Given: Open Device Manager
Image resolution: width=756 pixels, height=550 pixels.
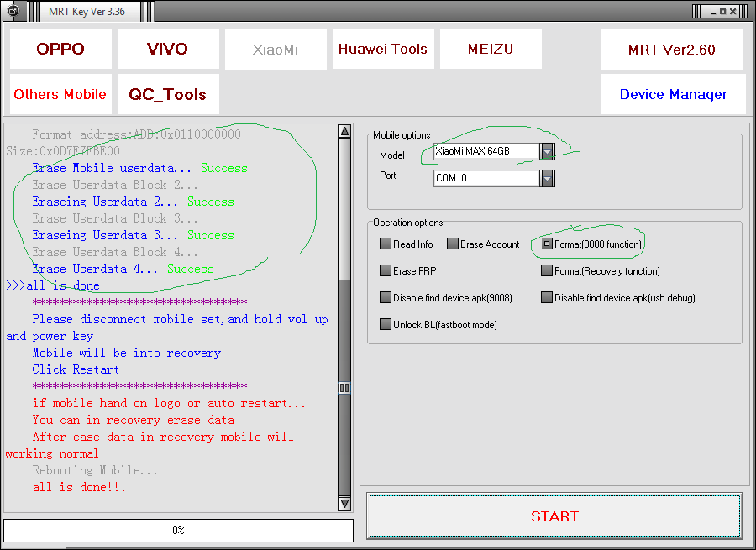Looking at the screenshot, I should (x=673, y=94).
